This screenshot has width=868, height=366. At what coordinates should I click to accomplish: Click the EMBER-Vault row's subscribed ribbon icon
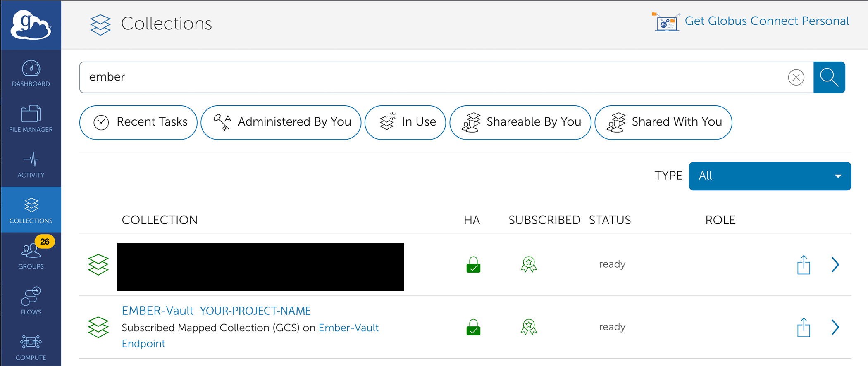[529, 327]
